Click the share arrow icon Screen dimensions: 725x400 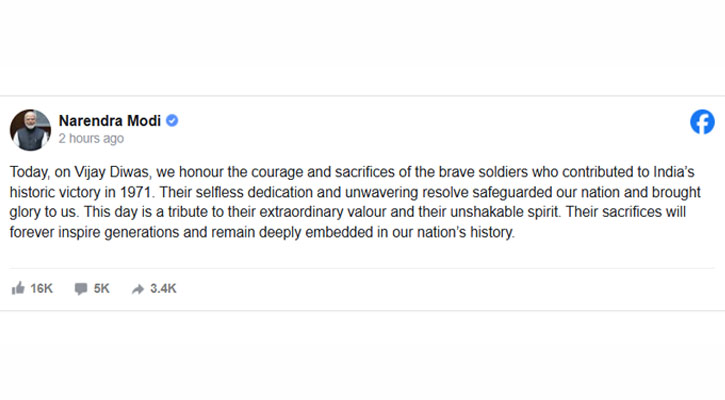137,288
